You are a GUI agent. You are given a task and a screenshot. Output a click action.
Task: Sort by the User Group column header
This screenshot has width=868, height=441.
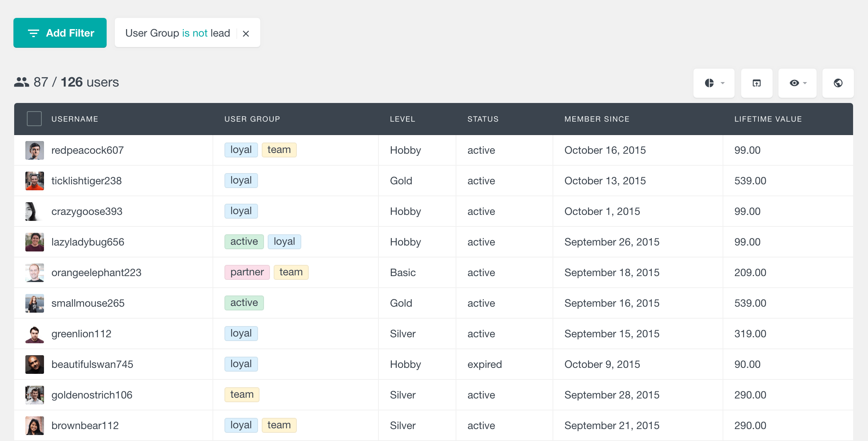(x=252, y=119)
